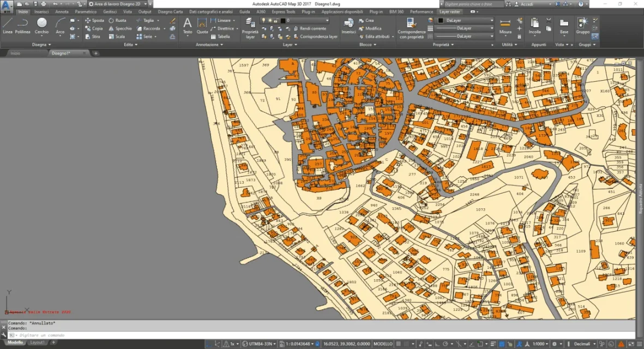Click the Serie array tool
Viewport: 644px width, 349px height.
point(144,37)
